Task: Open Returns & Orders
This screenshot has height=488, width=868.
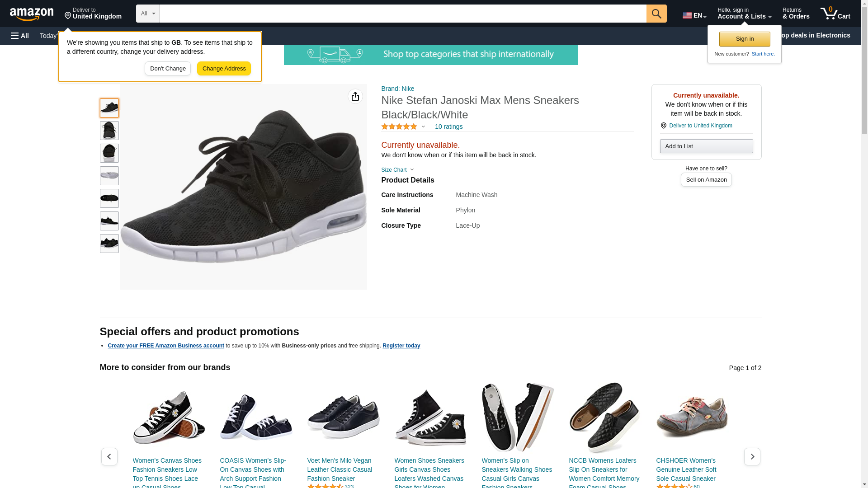Action: tap(796, 14)
